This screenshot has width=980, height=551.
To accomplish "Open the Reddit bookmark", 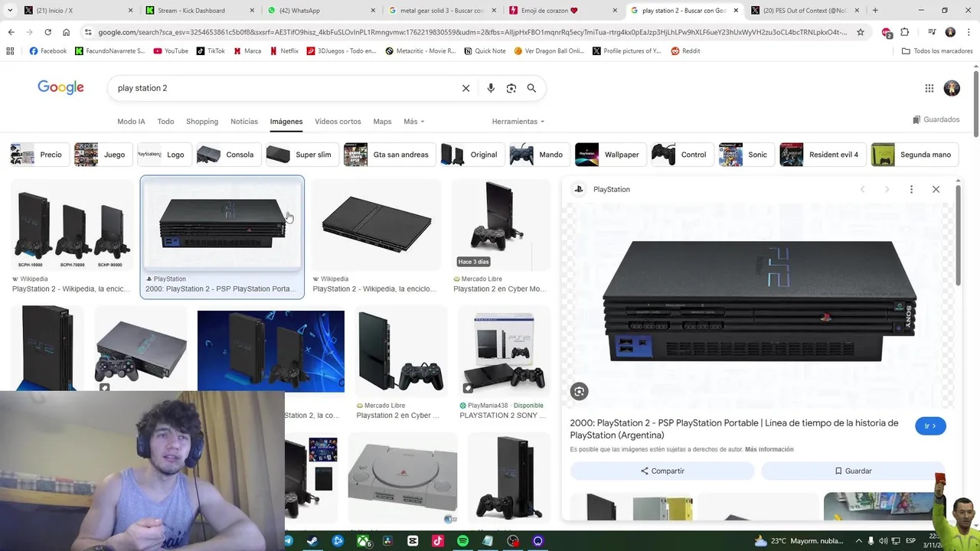I will 685,51.
